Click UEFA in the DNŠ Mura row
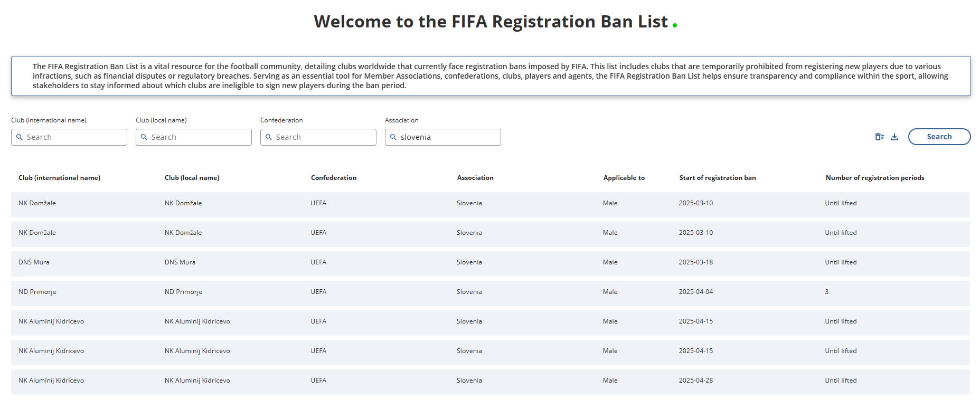The width and height of the screenshot is (980, 409). click(x=318, y=262)
